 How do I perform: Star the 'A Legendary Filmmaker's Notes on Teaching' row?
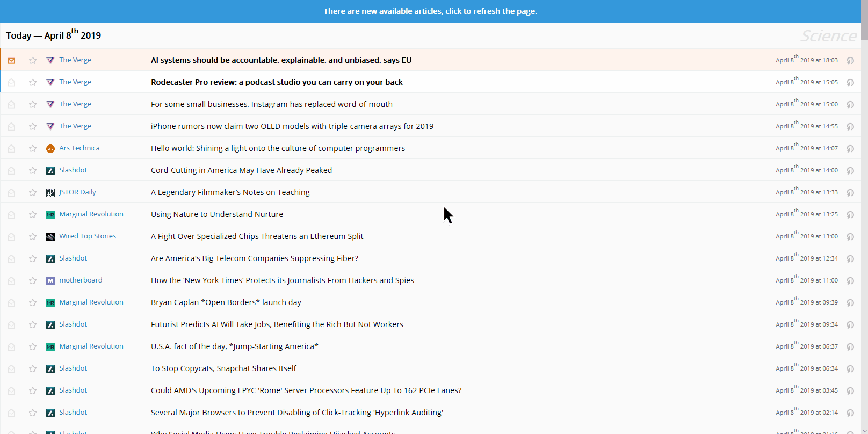(x=33, y=192)
